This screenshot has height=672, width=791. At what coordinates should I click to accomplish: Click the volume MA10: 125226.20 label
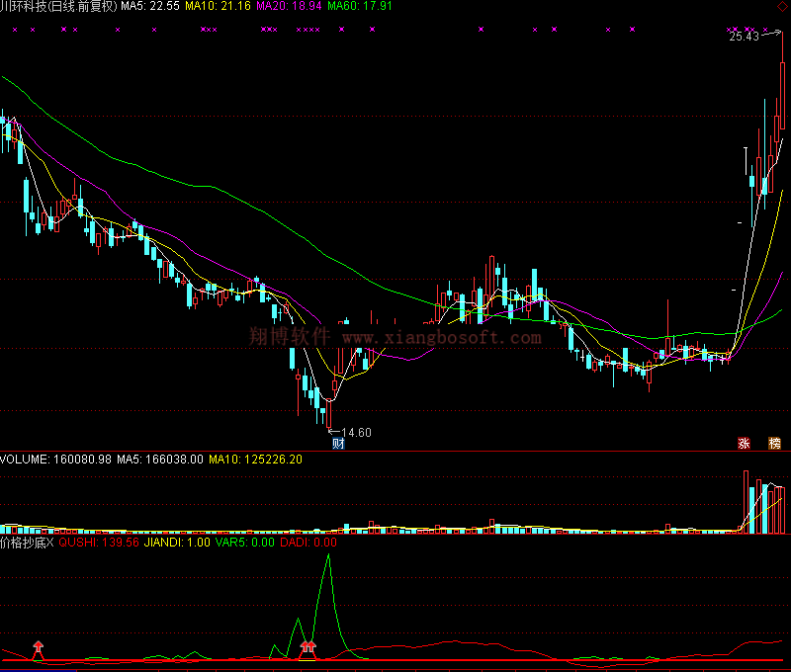[x=255, y=460]
